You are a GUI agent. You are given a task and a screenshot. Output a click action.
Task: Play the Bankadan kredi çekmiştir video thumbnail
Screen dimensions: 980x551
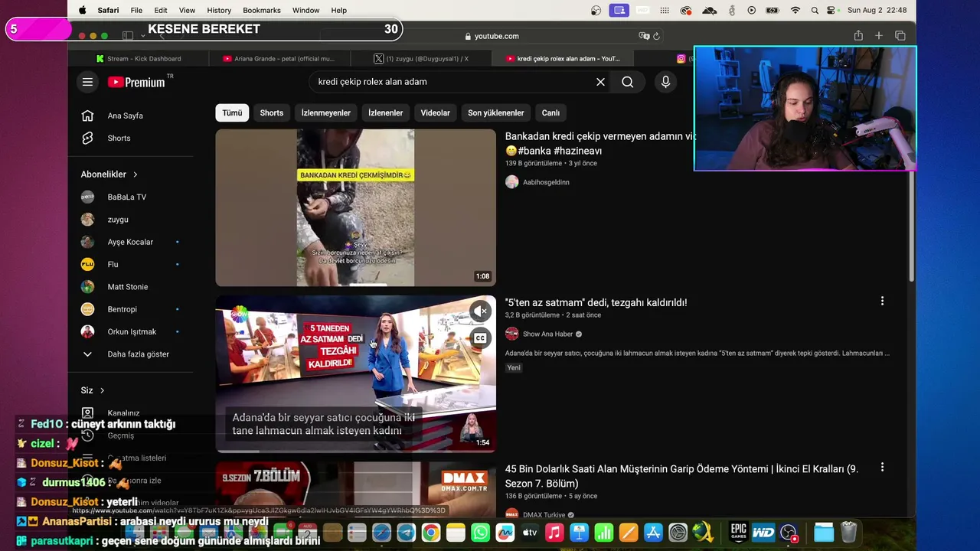click(x=356, y=207)
